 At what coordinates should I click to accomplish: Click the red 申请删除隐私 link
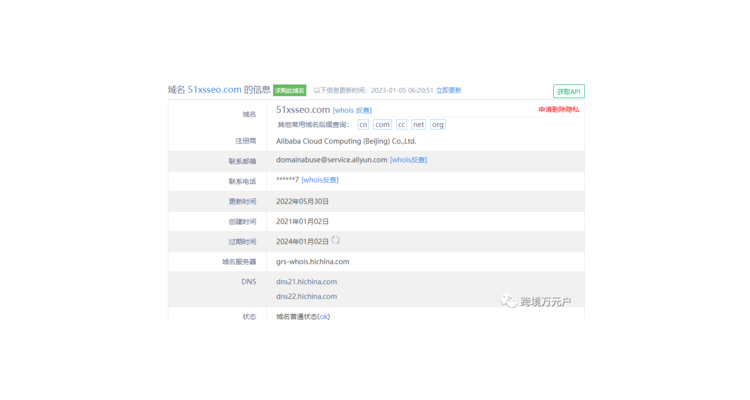point(559,110)
